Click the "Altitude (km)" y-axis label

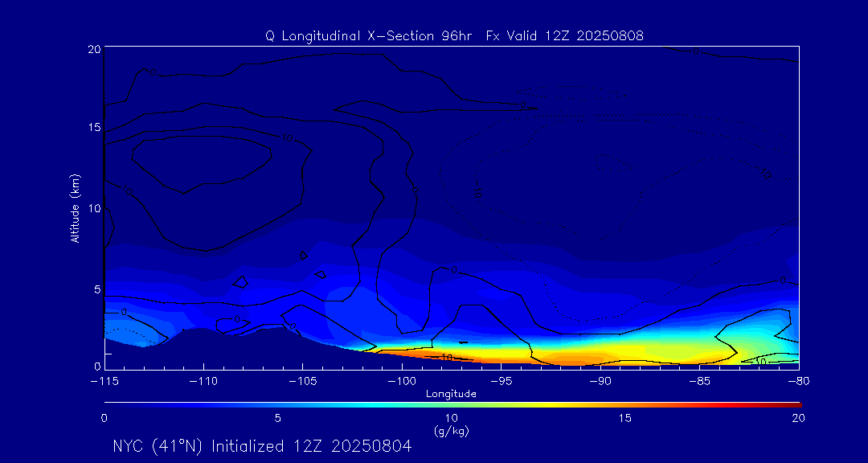[x=75, y=207]
